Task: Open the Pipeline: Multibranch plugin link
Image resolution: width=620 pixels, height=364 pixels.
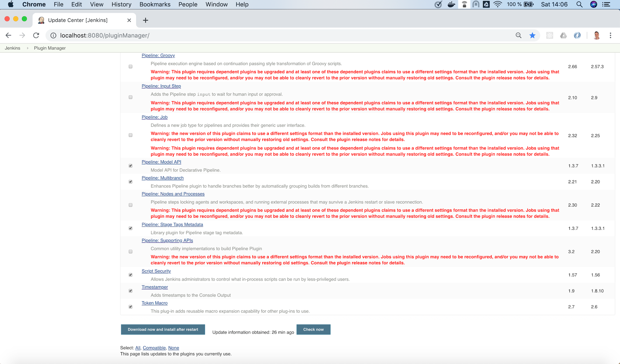Action: point(162,178)
